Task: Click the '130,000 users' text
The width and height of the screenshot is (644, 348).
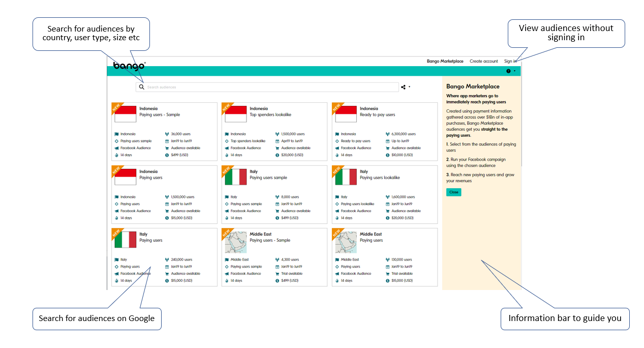Action: [x=402, y=259]
